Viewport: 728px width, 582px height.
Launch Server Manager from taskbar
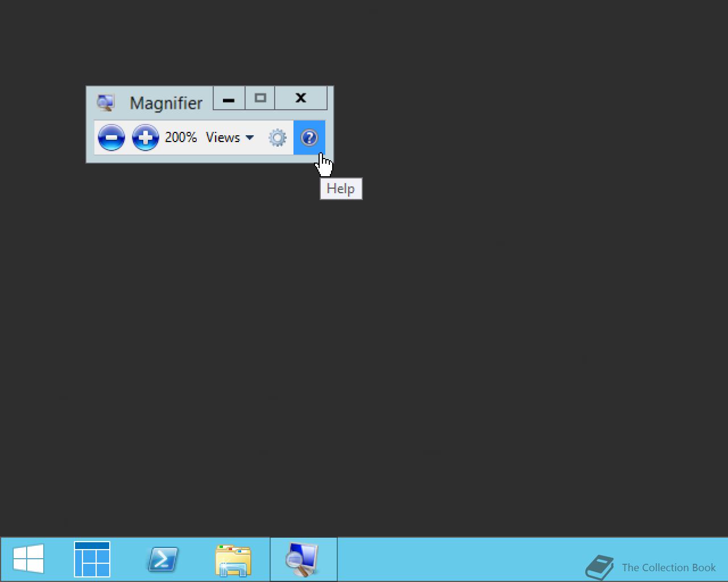point(92,559)
